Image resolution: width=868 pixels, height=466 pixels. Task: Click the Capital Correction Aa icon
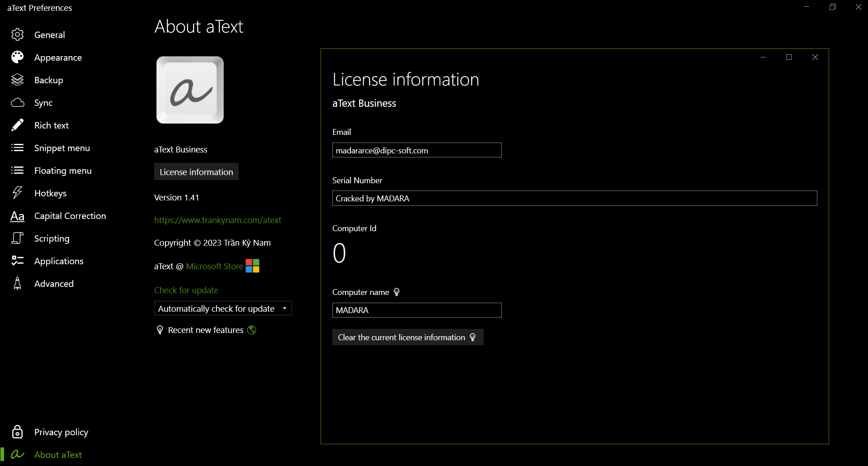[17, 216]
